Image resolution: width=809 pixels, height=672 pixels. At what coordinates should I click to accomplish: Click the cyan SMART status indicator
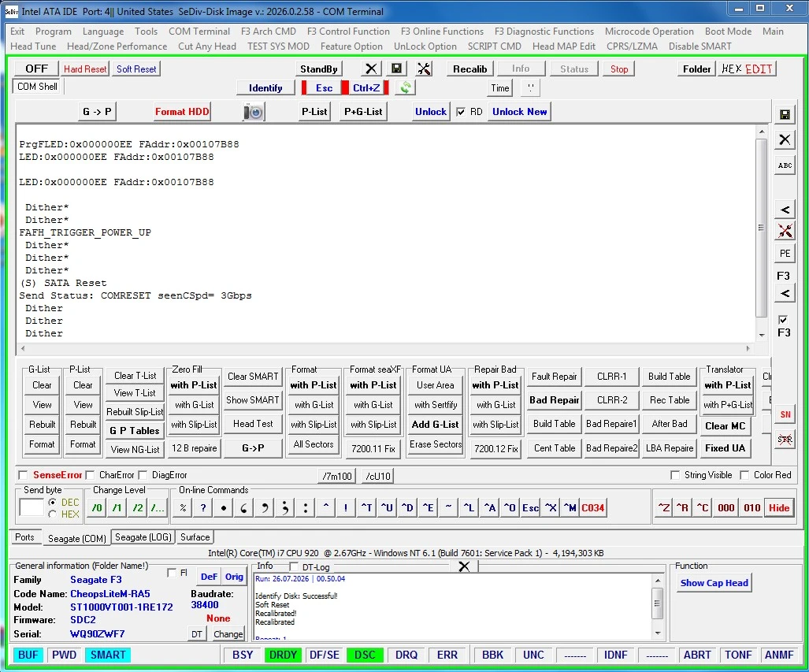pyautogui.click(x=108, y=655)
